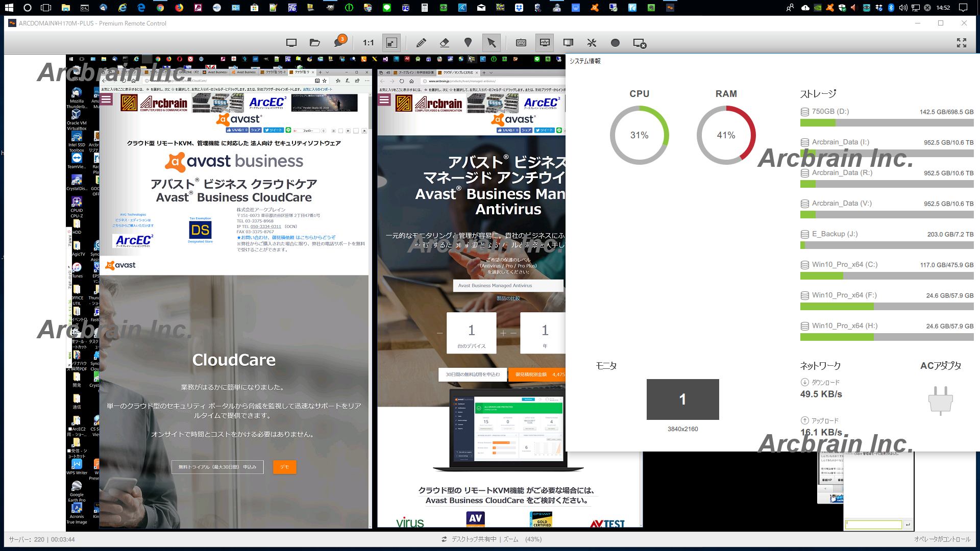The width and height of the screenshot is (980, 551).
Task: Set zoom to 1:1 actual size
Action: point(369,43)
